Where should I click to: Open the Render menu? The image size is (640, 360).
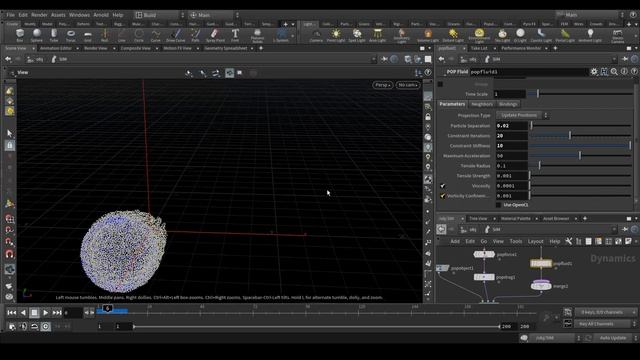click(x=39, y=15)
